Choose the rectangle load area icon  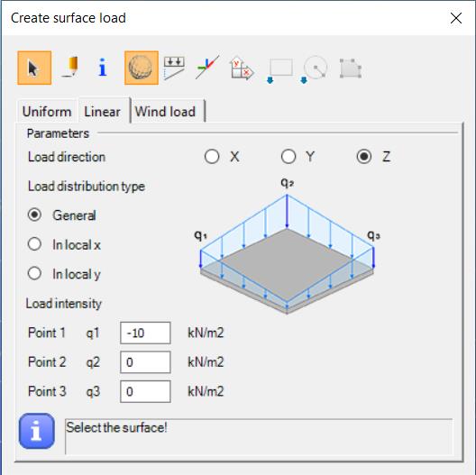click(279, 70)
